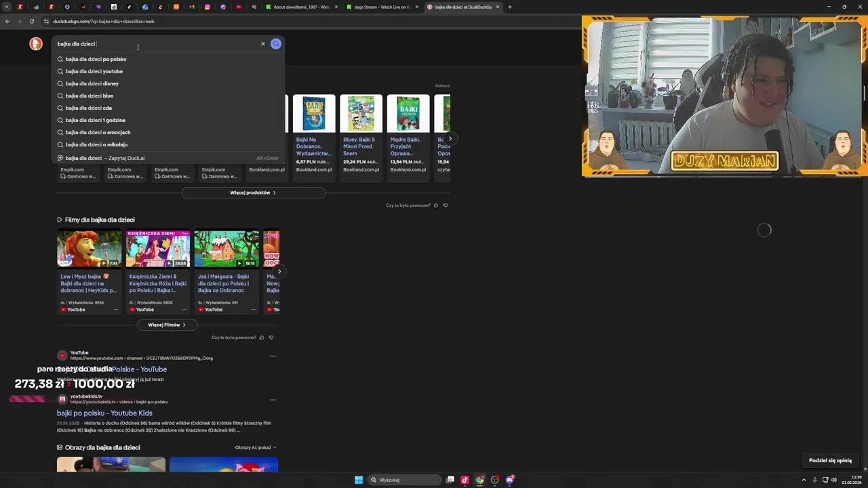Open 'Księżniczka Ziemi' video thumbnail
Image resolution: width=868 pixels, height=488 pixels.
coord(158,249)
